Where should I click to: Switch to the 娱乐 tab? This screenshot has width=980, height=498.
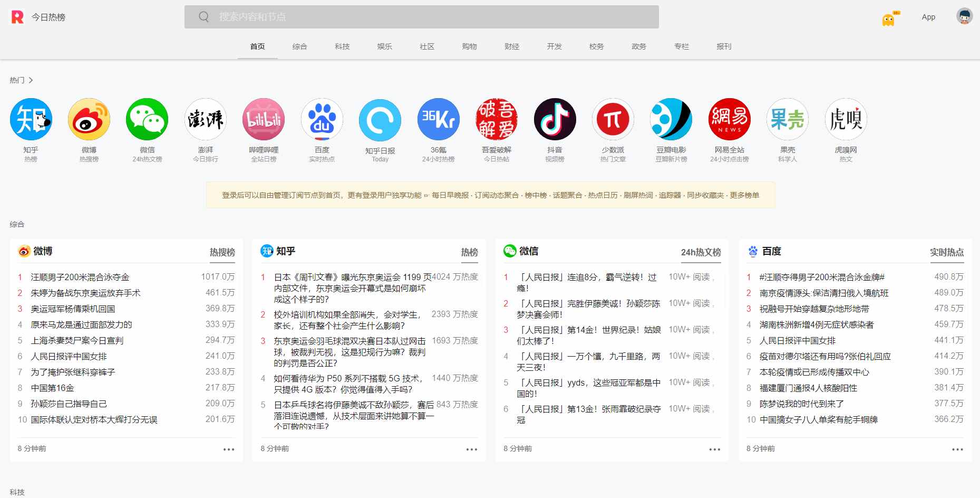(x=384, y=46)
